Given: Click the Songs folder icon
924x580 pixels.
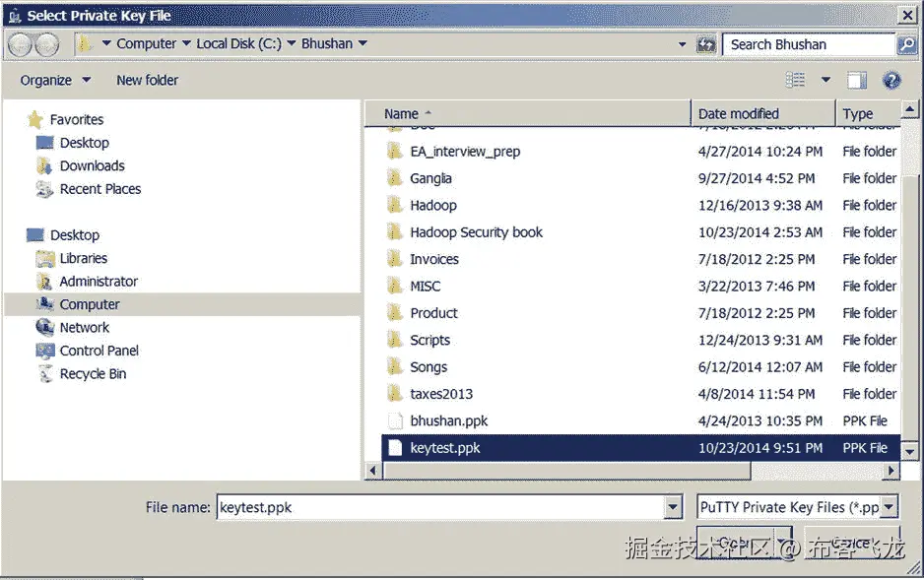Looking at the screenshot, I should 395,367.
